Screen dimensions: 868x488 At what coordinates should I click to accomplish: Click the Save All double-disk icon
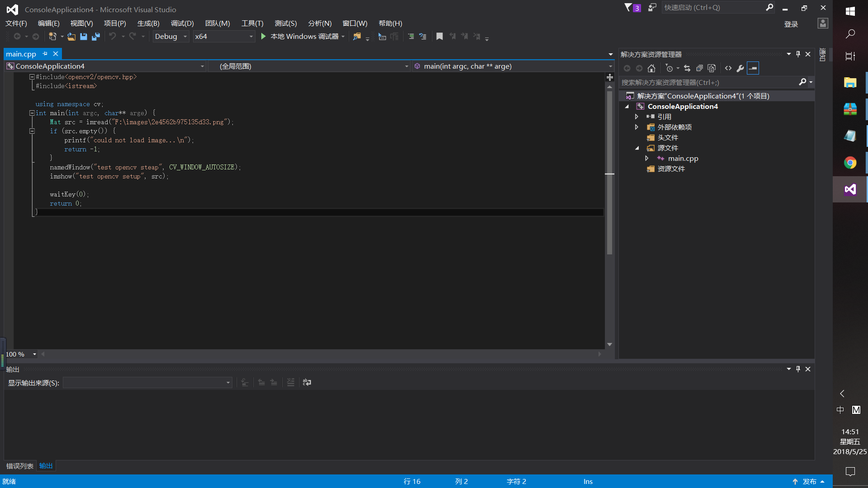(96, 37)
